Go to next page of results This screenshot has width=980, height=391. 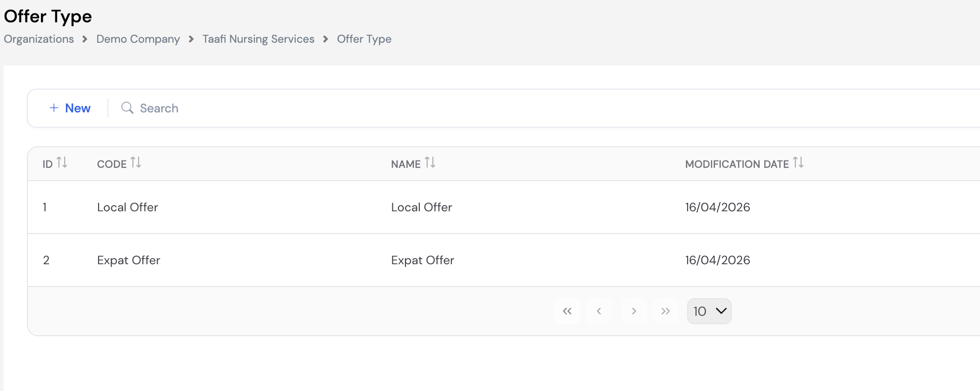(x=634, y=311)
